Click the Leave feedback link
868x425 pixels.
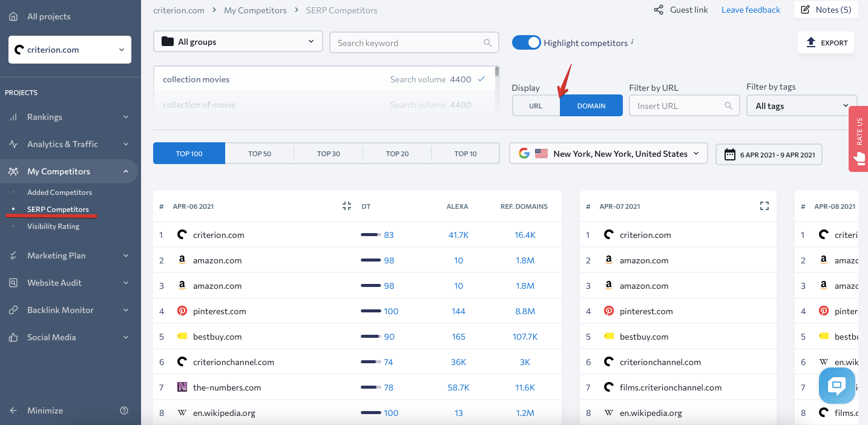tap(751, 10)
